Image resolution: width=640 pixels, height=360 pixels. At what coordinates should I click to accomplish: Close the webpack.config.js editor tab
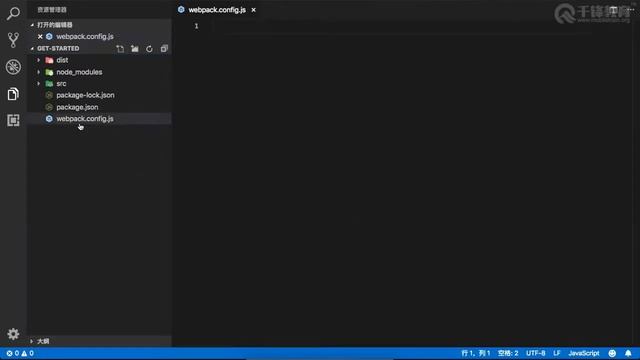pyautogui.click(x=253, y=10)
